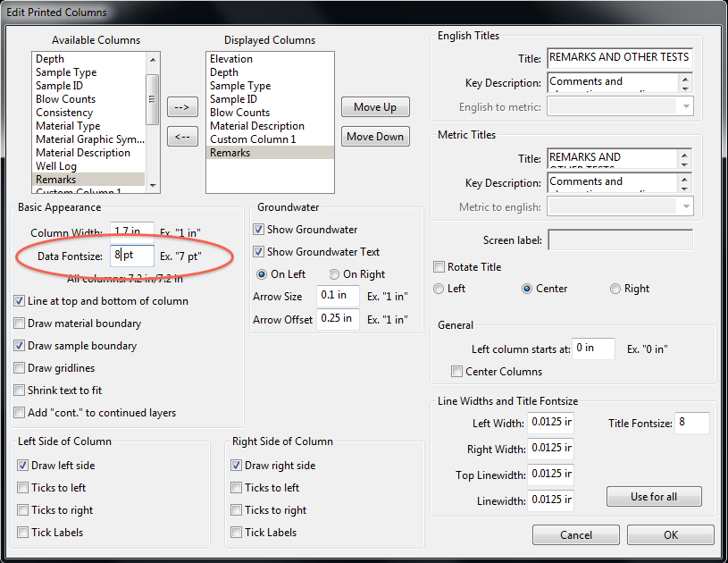Open the English to metric dropdown

tap(685, 106)
